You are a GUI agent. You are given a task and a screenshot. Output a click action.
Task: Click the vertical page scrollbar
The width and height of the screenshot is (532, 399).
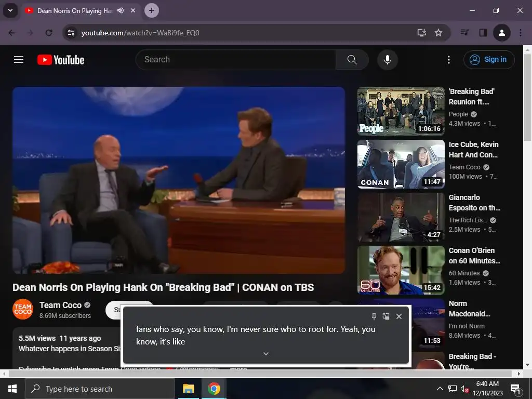pyautogui.click(x=528, y=98)
